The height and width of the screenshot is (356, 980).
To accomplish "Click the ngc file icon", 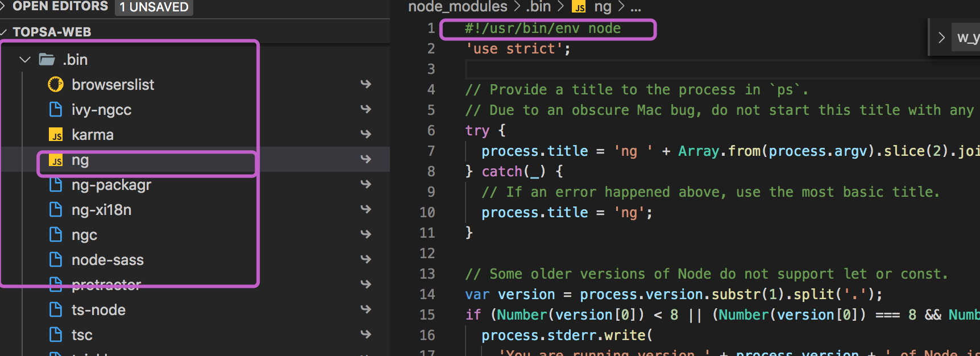I will tap(56, 234).
